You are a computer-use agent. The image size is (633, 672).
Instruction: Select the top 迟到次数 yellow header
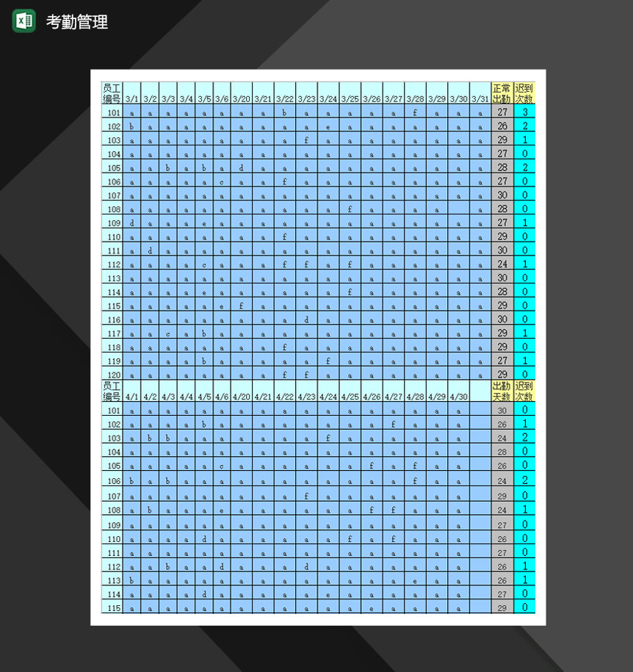[524, 93]
